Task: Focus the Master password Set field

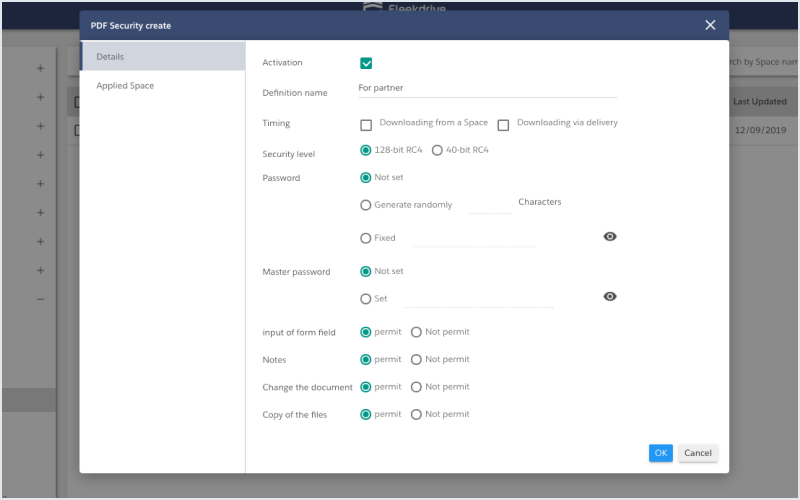Action: pyautogui.click(x=478, y=299)
